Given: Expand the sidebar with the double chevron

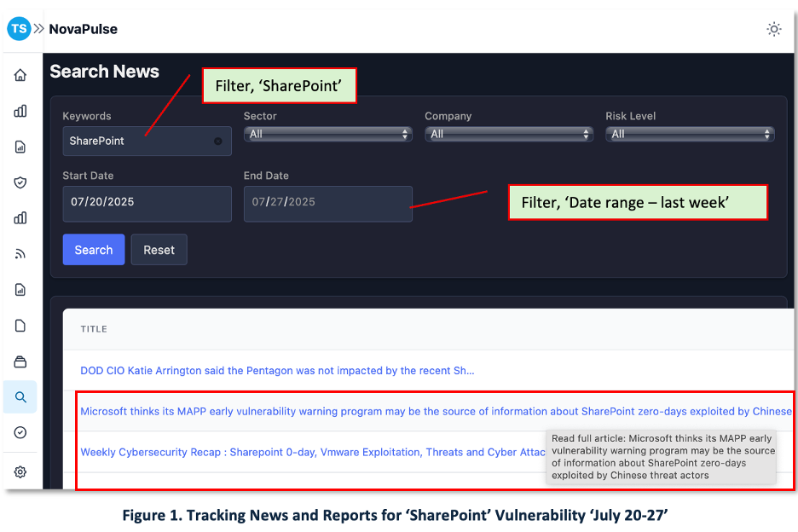Looking at the screenshot, I should 39,28.
